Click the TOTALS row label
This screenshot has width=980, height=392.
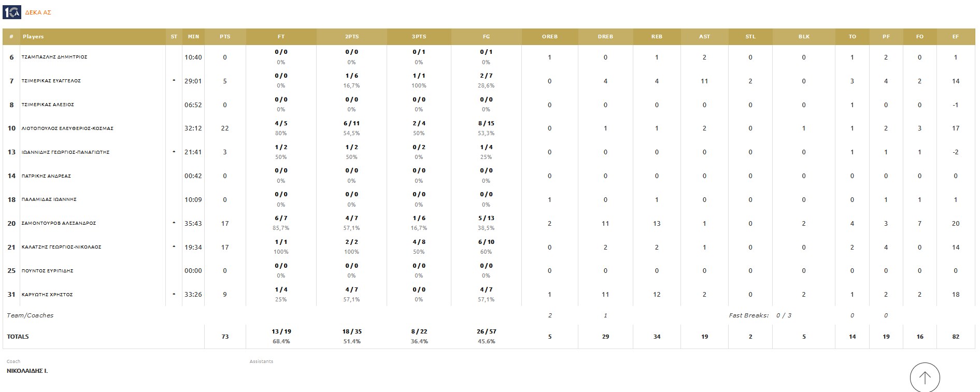[x=18, y=337]
